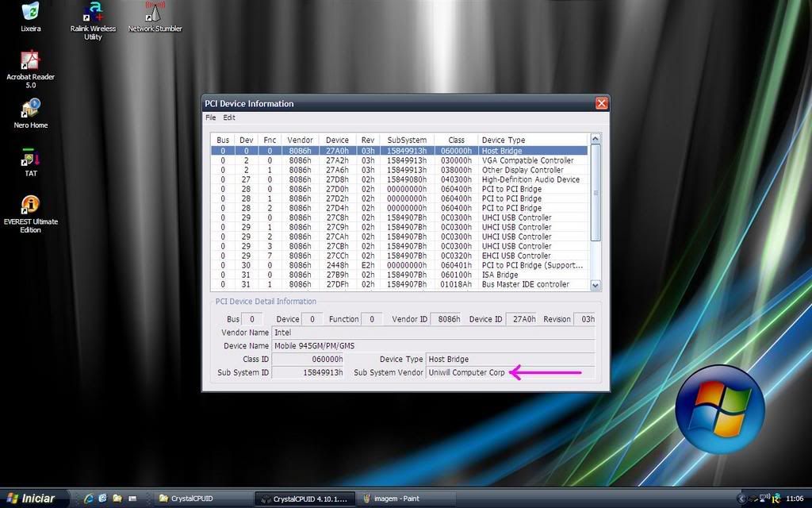
Task: Launch the Network Stumbler desktop icon
Action: (x=155, y=13)
